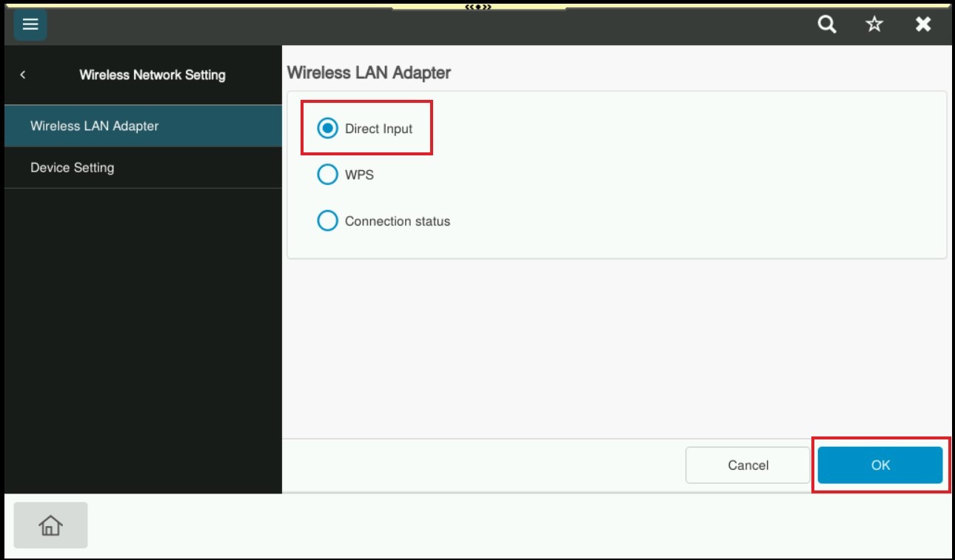Viewport: 955px width, 560px height.
Task: Click the search magnifier icon
Action: tap(827, 24)
